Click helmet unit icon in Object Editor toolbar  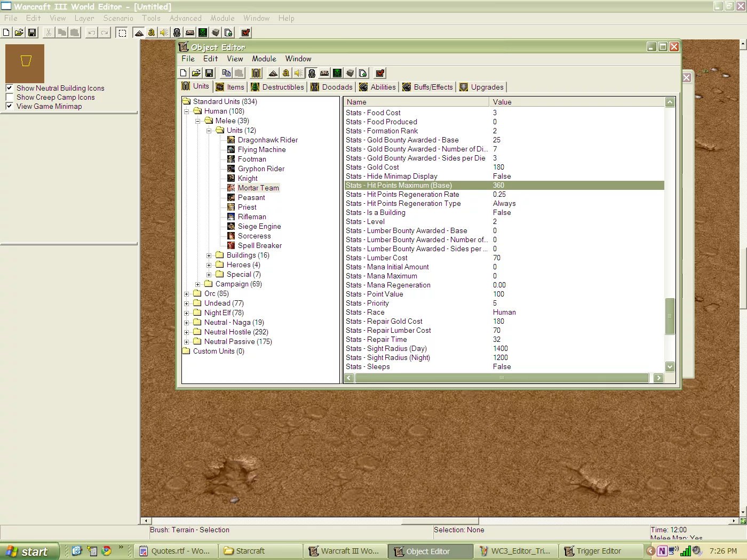tap(256, 73)
